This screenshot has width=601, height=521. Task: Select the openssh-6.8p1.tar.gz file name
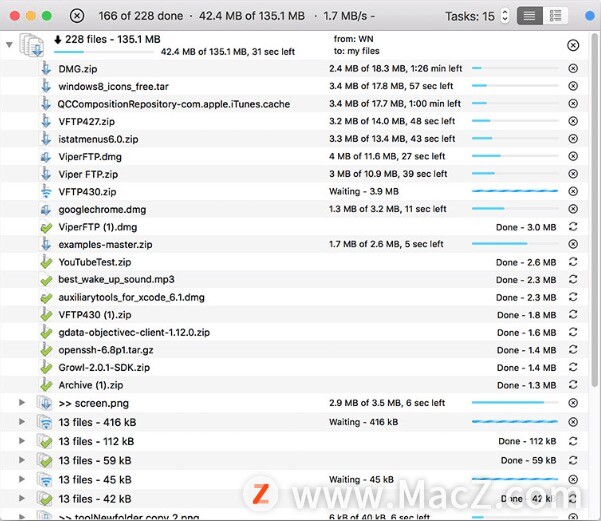coord(106,350)
